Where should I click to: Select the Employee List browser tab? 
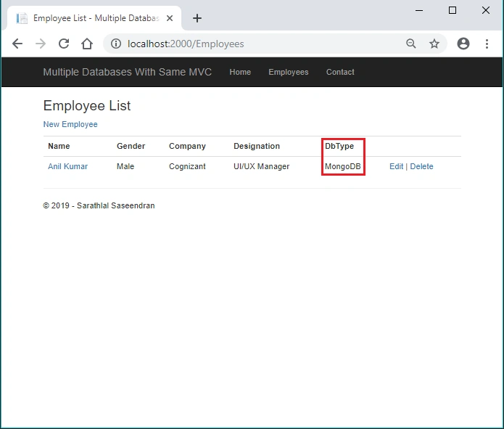pos(94,18)
